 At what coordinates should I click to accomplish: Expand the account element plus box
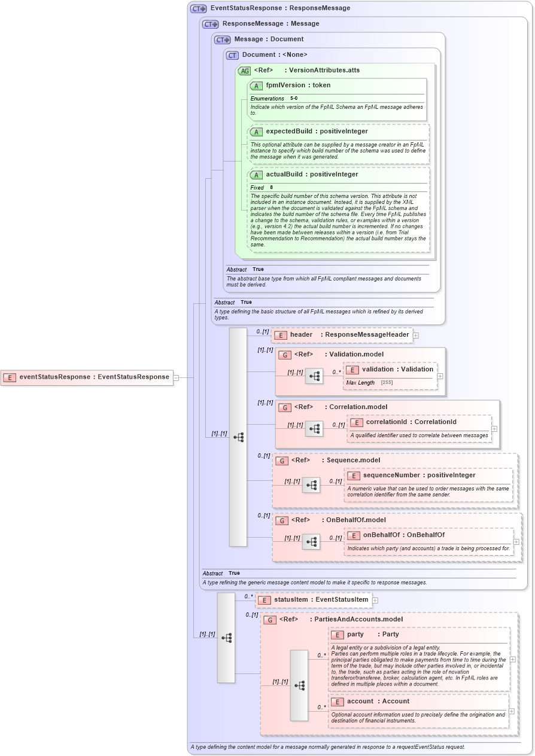pyautogui.click(x=511, y=711)
